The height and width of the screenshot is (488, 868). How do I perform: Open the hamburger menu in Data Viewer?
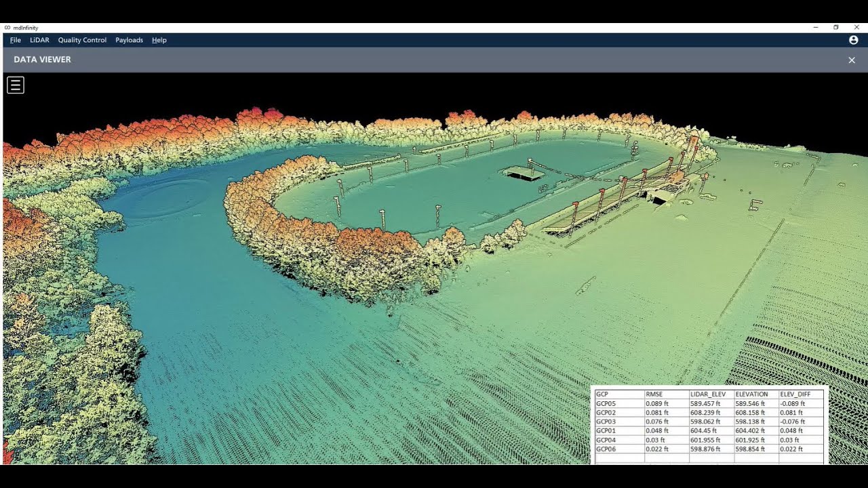16,85
